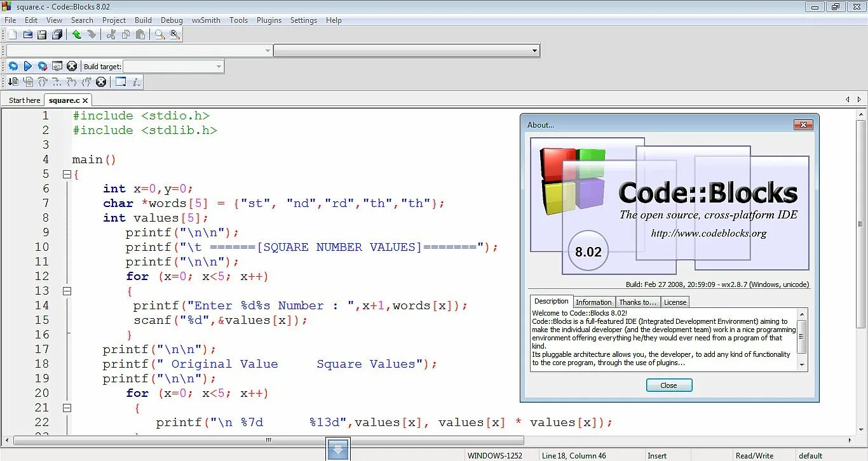Image resolution: width=868 pixels, height=461 pixels.
Task: Click the Insert status bar entry
Action: pos(657,455)
